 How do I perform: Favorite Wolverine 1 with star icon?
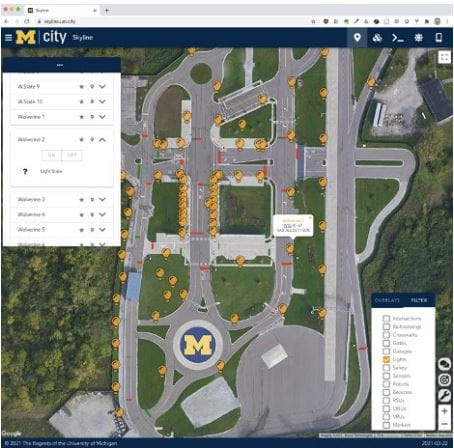pyautogui.click(x=82, y=117)
